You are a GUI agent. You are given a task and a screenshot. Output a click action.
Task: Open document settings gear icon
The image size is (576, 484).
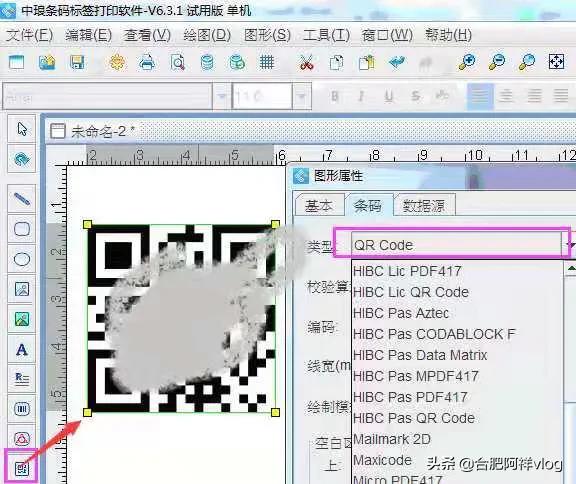(x=117, y=62)
